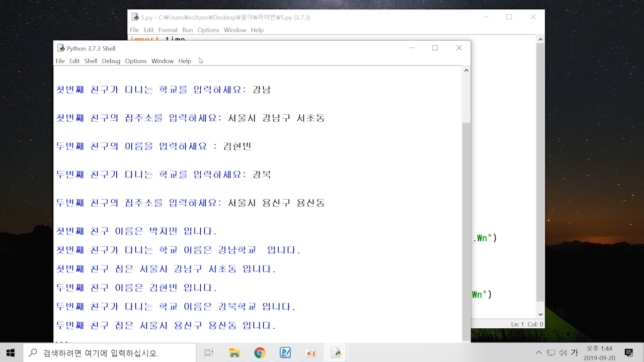Image resolution: width=644 pixels, height=362 pixels.
Task: Click the line 첫번째 친구 이름은 박지민 입니다.
Action: [x=136, y=231]
